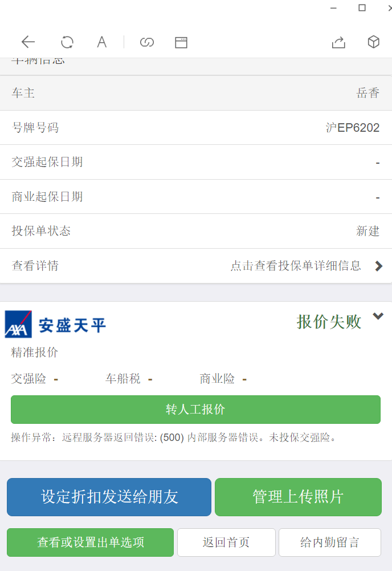392x571 pixels.
Task: Click the window/browser view icon
Action: pyautogui.click(x=181, y=42)
